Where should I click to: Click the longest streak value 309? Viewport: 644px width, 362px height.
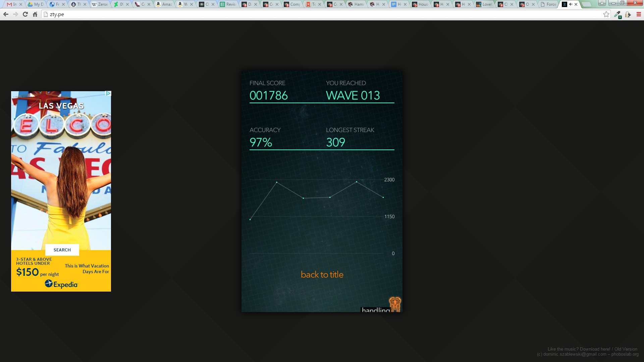point(335,142)
